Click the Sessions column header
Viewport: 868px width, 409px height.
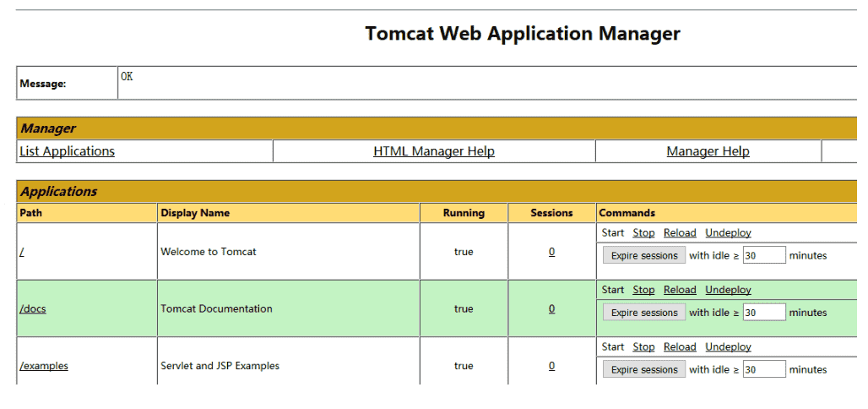[552, 213]
